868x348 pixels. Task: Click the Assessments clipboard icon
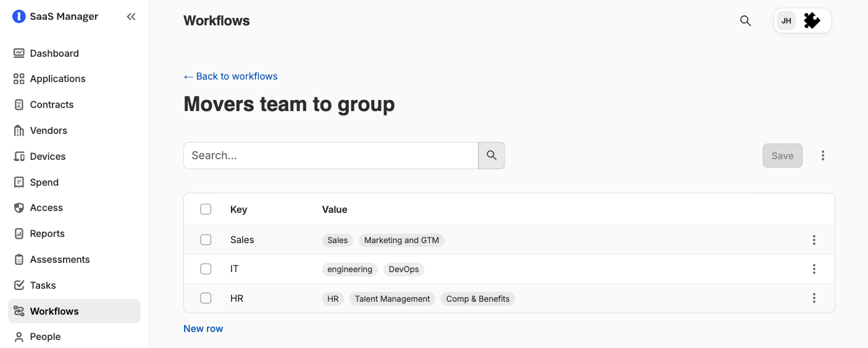pos(19,260)
